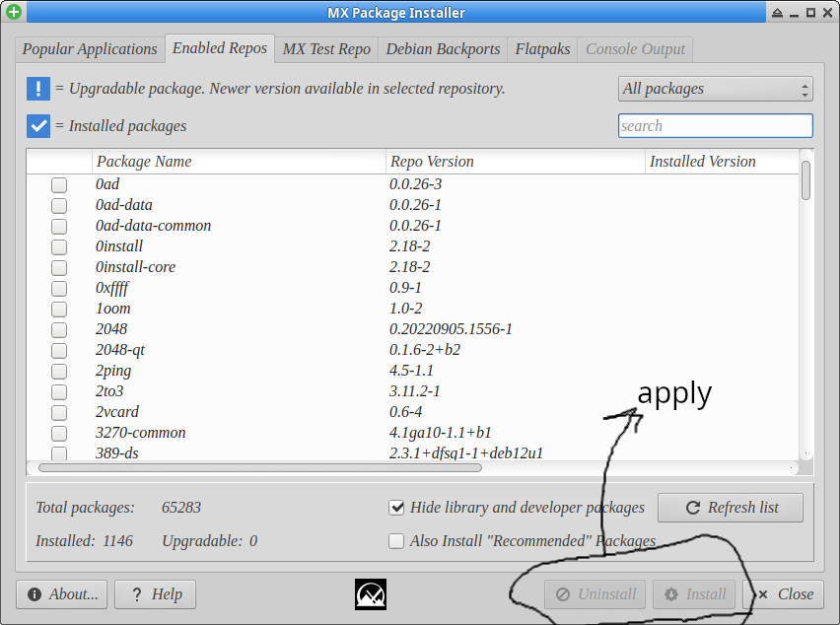Click the 0xffff package name
The height and width of the screenshot is (625, 840).
[112, 288]
